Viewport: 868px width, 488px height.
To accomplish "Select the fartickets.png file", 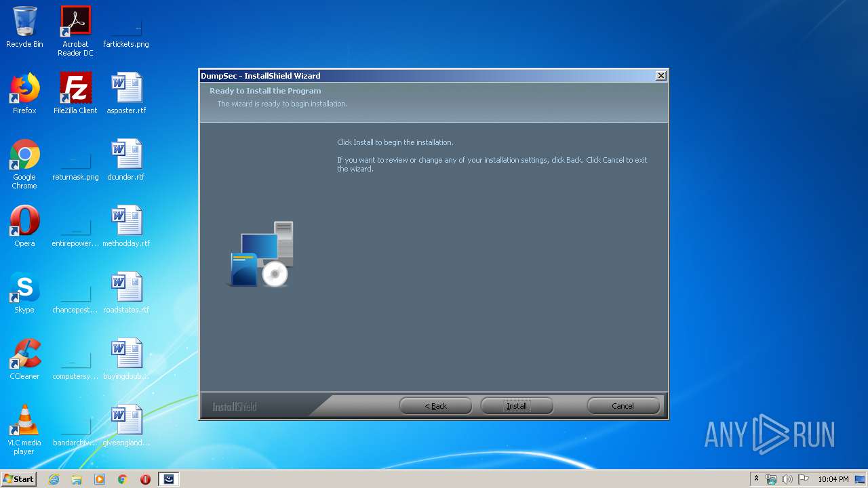I will (126, 27).
